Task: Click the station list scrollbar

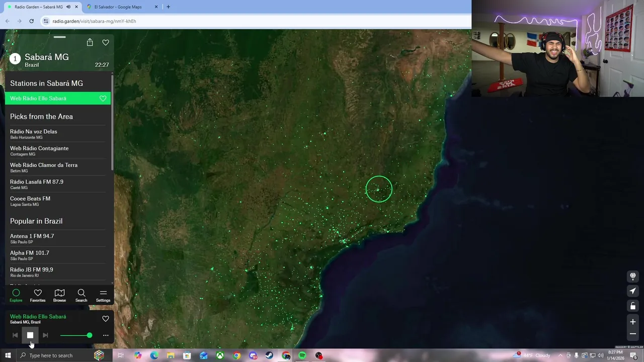Action: tap(112, 123)
